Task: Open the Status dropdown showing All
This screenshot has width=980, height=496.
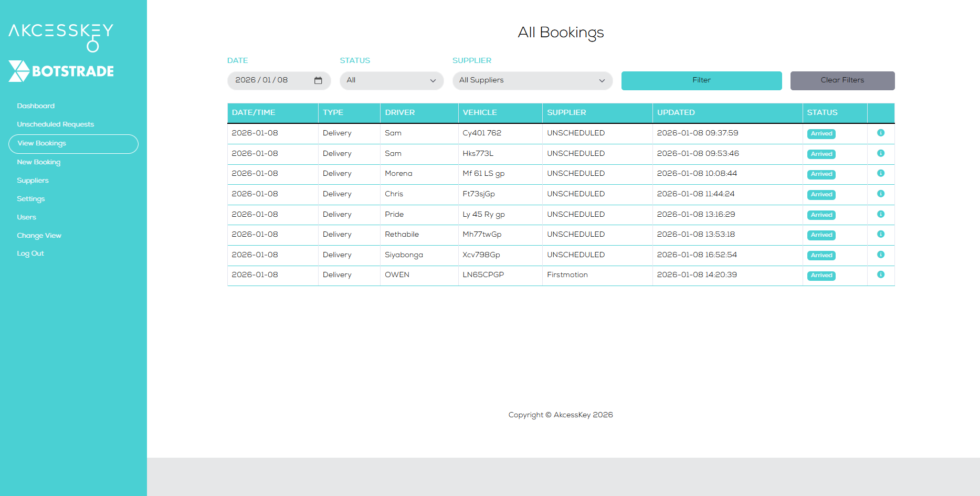Action: pyautogui.click(x=391, y=80)
